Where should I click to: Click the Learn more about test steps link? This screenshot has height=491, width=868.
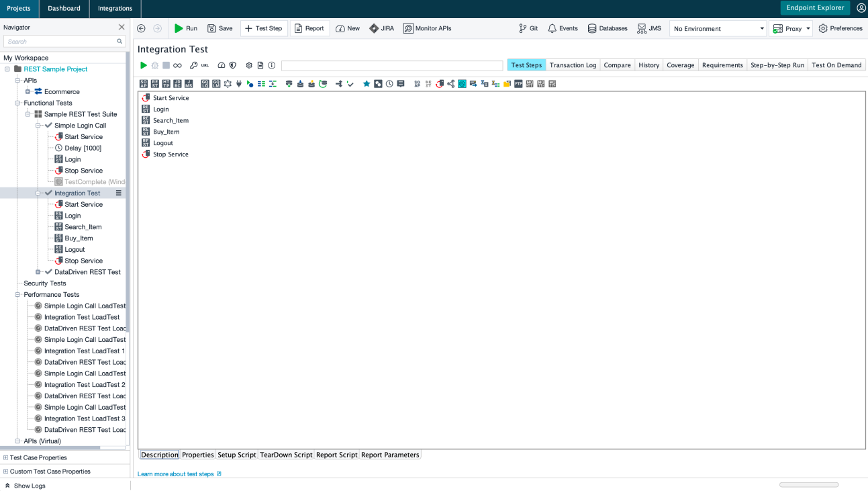(175, 474)
